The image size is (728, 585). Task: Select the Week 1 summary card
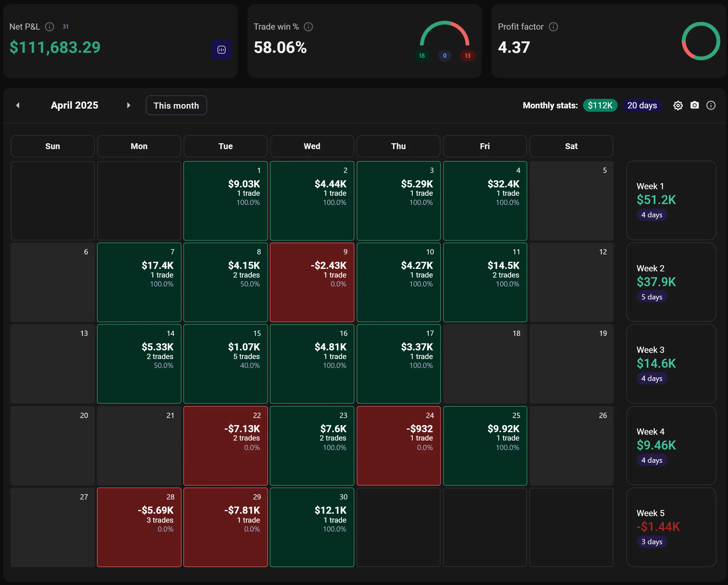coord(671,200)
